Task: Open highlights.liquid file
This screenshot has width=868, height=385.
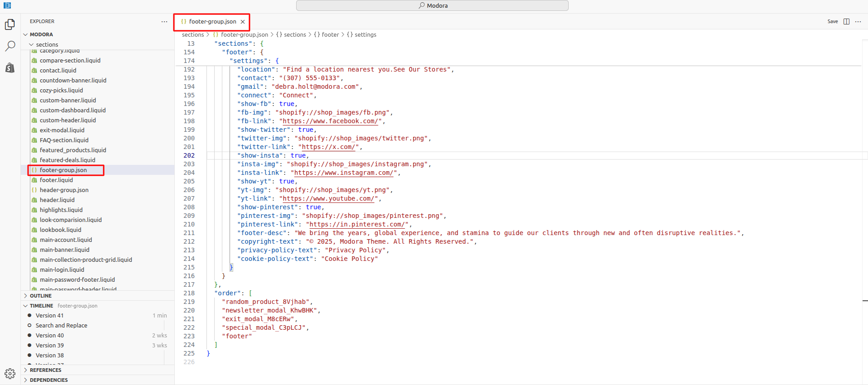Action: (61, 210)
